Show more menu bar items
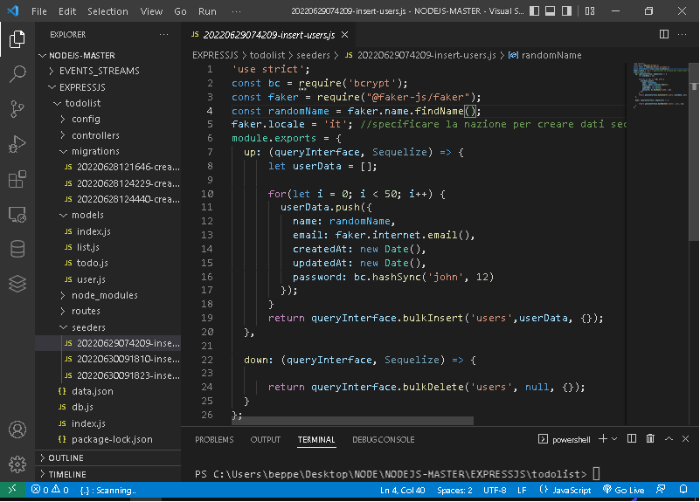This screenshot has width=700, height=502. (237, 11)
